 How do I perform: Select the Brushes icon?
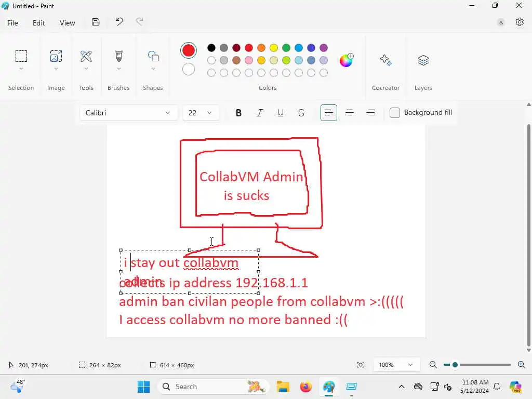point(119,56)
